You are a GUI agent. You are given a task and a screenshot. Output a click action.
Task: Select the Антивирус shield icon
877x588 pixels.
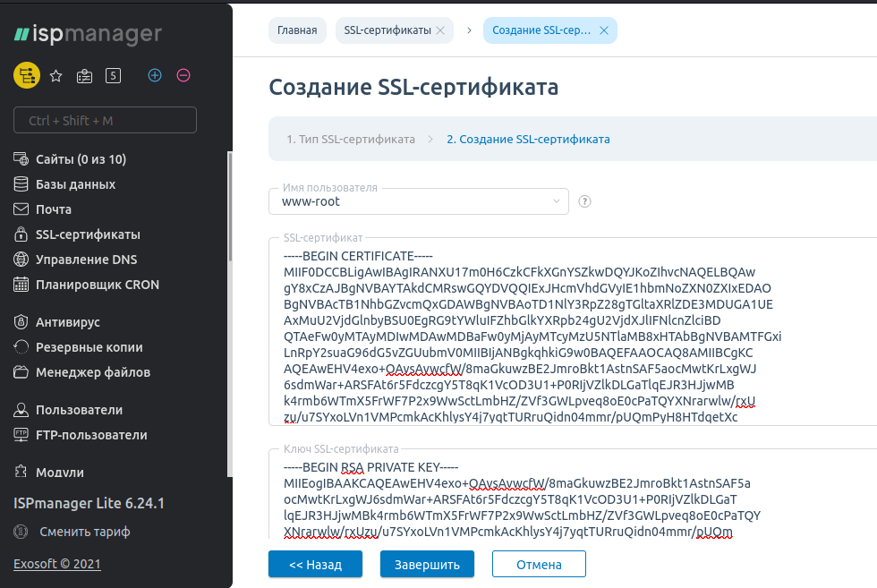tap(20, 321)
